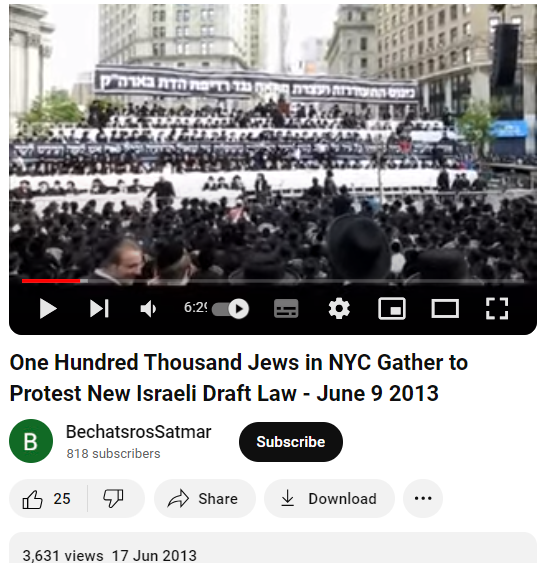Share this video

click(205, 499)
